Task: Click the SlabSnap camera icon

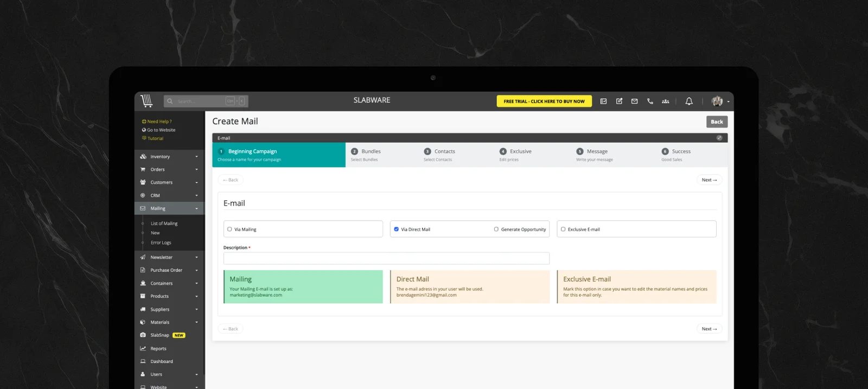Action: (x=143, y=335)
